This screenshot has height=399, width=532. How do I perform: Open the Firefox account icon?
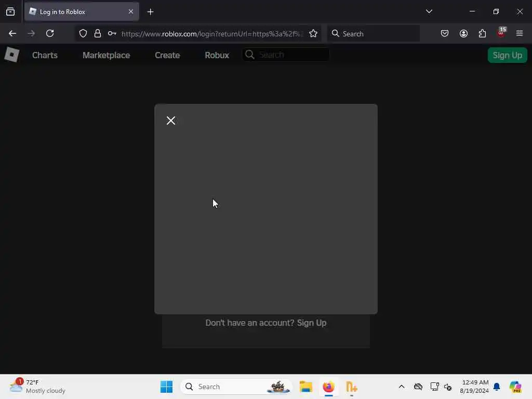click(x=463, y=33)
